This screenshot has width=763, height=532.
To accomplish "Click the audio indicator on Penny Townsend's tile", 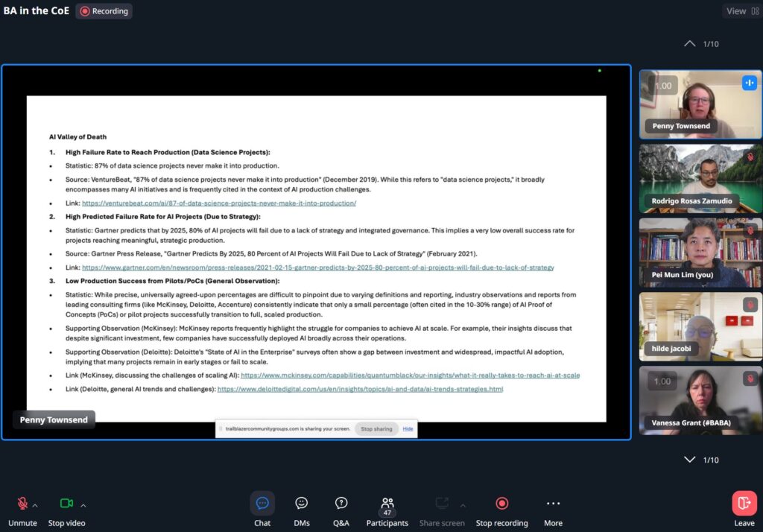I will click(749, 83).
